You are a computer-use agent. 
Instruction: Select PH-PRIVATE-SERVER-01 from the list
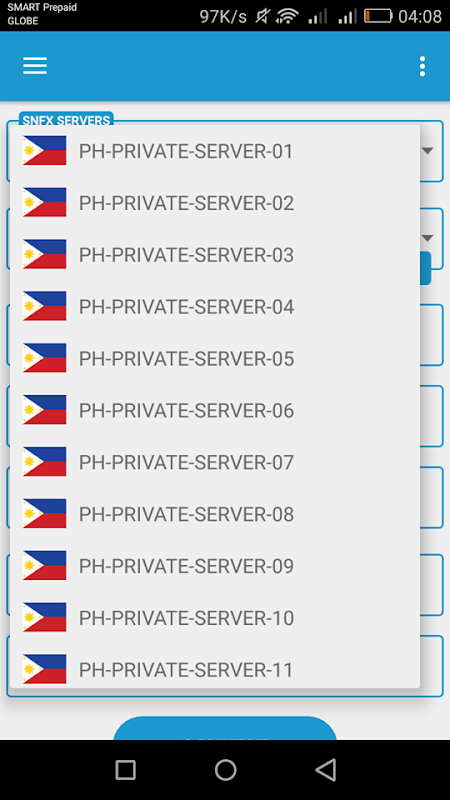pos(215,151)
